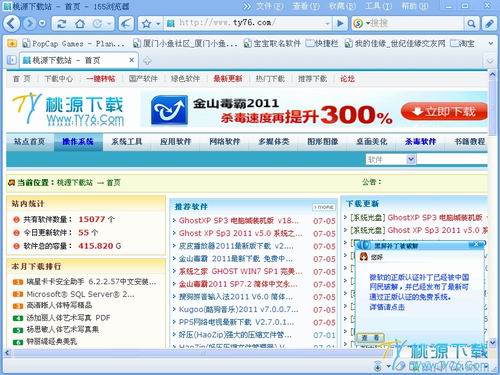Image resolution: width=500 pixels, height=375 pixels.
Task: Open the tab list dropdown at the tab bar's right end
Action: pos(490,61)
